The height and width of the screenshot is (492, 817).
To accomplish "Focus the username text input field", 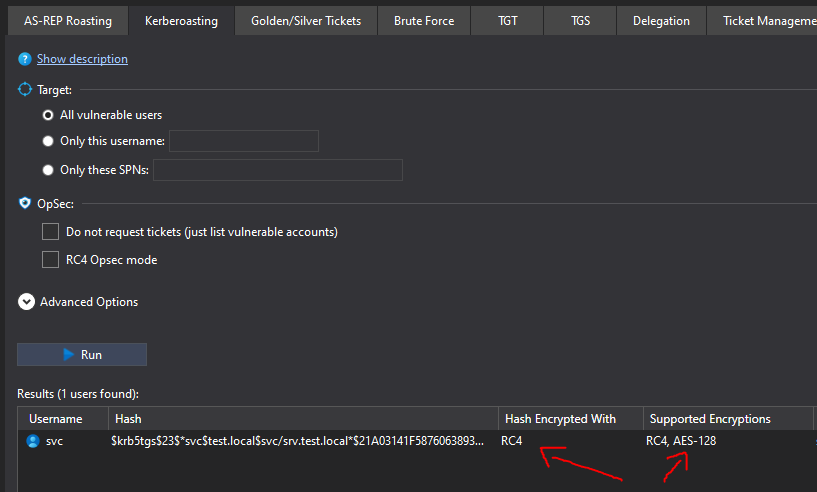I will (x=244, y=141).
